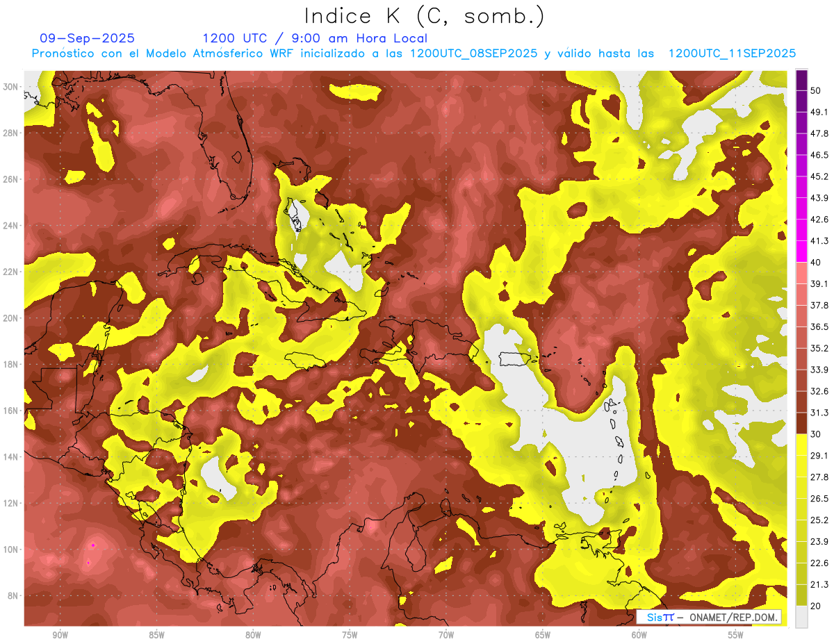Select the date text "09-Sep-2025"
This screenshot has width=834, height=644.
[88, 38]
